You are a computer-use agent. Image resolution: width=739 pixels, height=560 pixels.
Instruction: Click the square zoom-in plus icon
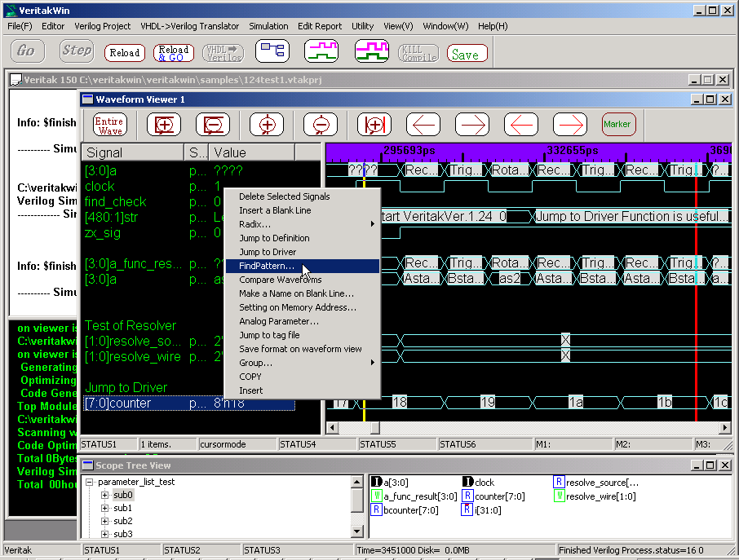tap(164, 125)
